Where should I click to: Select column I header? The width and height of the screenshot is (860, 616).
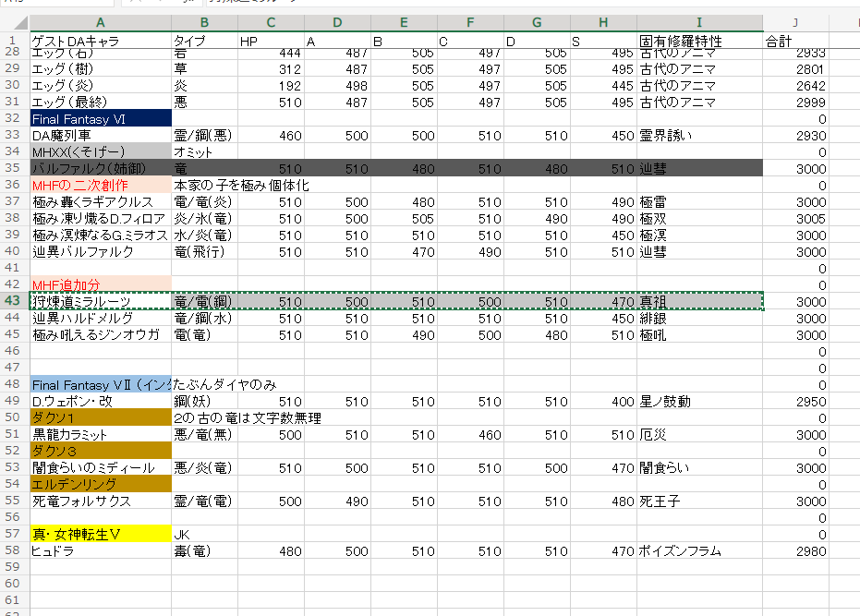click(x=699, y=22)
